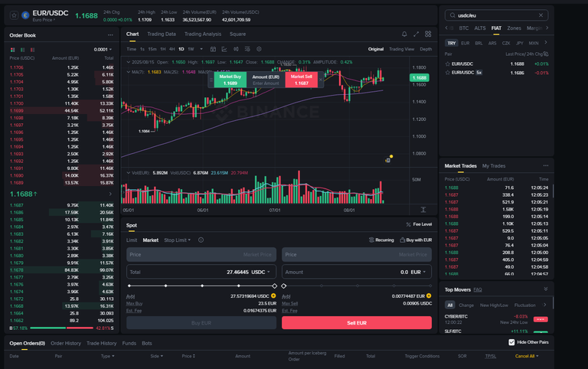This screenshot has width=588, height=369.
Task: Select the TRY fiat filter chip
Action: 452,43
